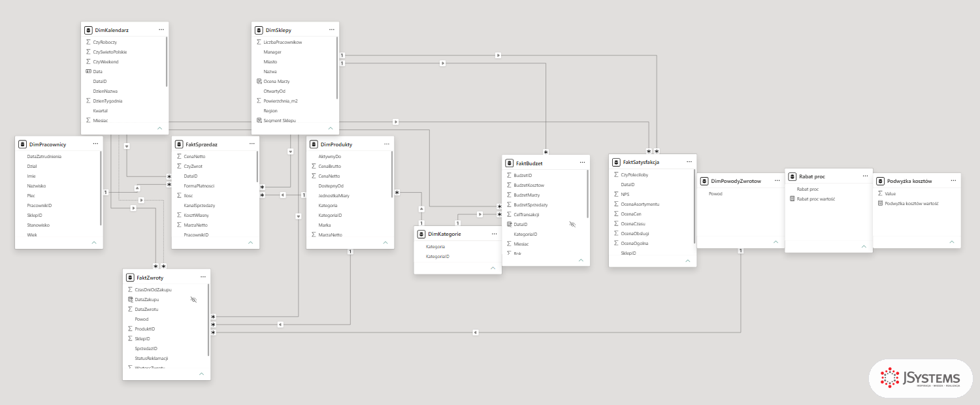980x405 pixels.
Task: Select the Value field in Podwyżka kosztów
Action: point(890,193)
